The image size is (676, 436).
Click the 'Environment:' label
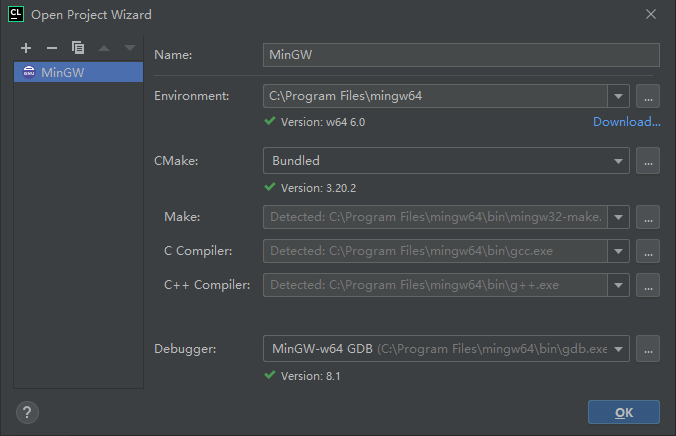(x=191, y=96)
